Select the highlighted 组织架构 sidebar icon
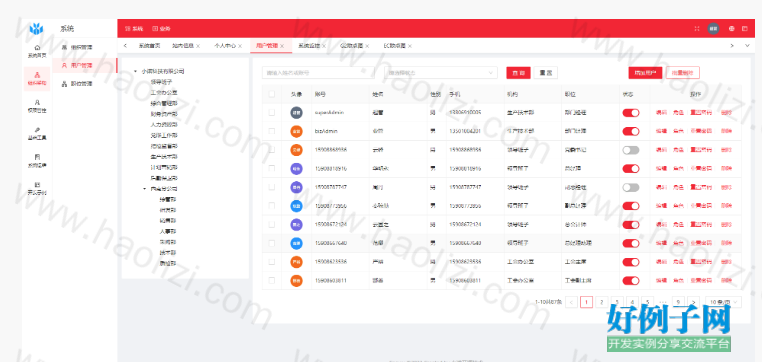 (x=37, y=78)
